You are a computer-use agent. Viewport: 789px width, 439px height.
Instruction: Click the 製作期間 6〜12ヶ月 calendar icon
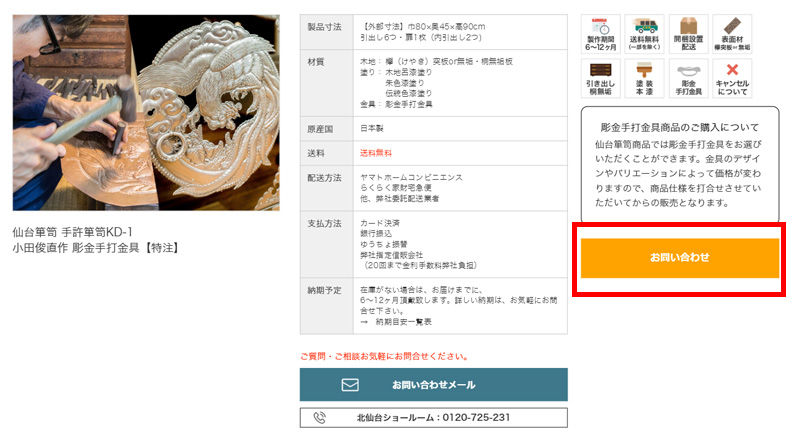click(600, 34)
